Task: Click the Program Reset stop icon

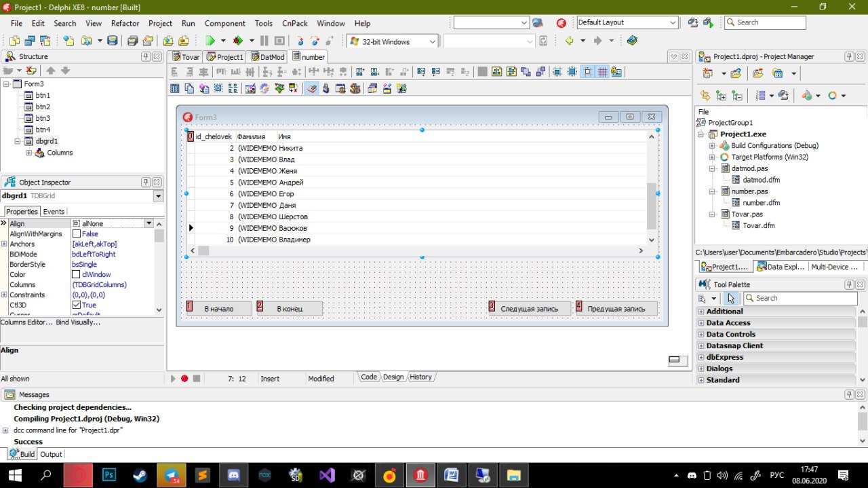Action: 279,41
